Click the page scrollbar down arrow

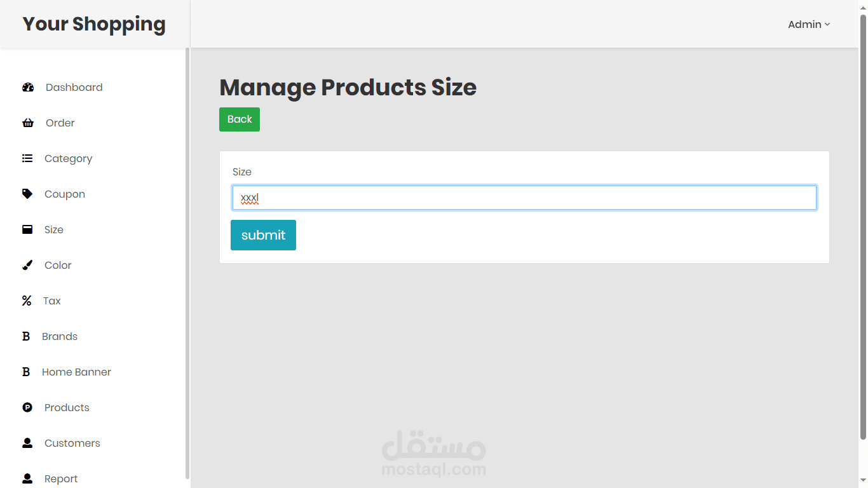coord(863,480)
